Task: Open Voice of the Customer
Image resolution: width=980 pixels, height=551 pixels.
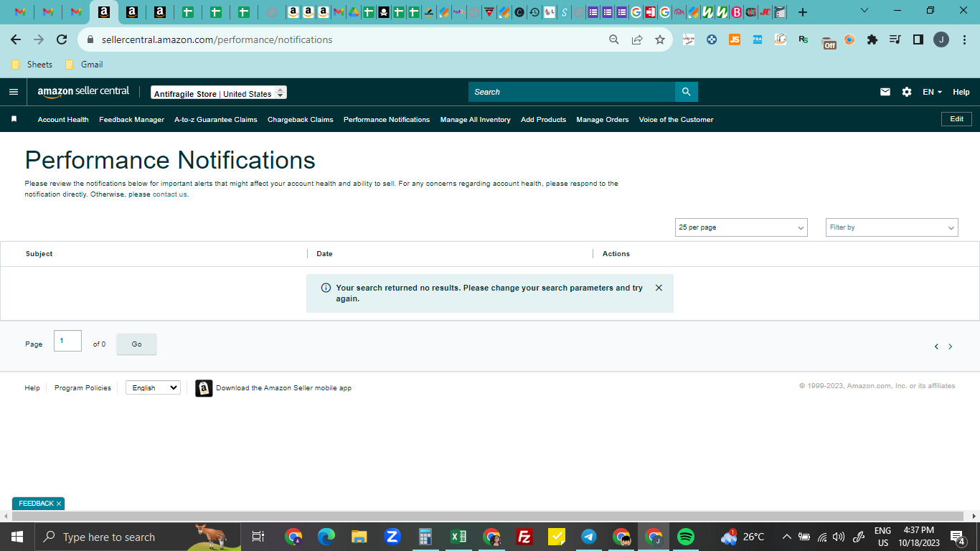Action: [x=677, y=120]
